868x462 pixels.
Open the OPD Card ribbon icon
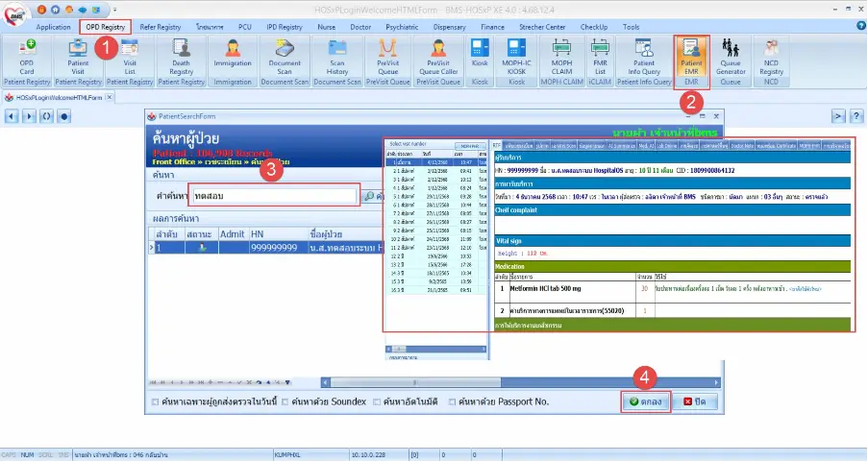pos(27,58)
